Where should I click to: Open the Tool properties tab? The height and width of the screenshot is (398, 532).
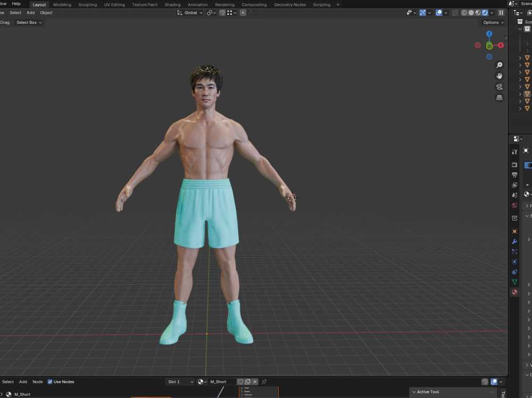click(514, 152)
